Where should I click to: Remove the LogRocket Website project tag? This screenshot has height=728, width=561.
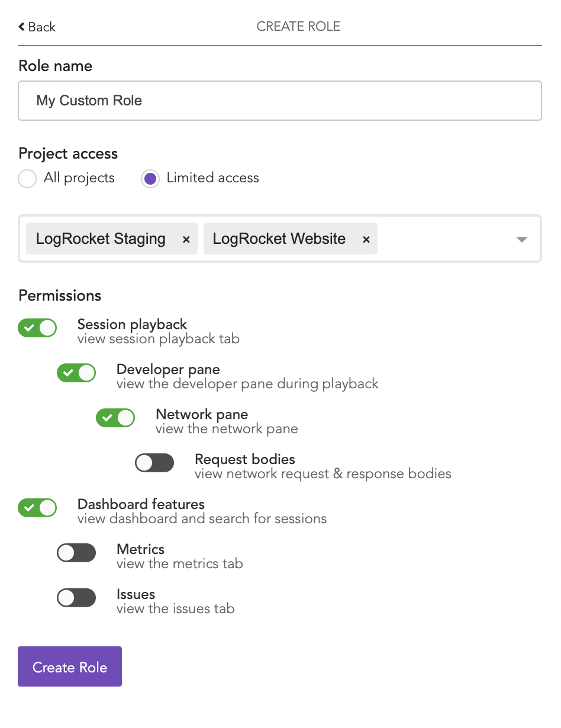(x=366, y=239)
